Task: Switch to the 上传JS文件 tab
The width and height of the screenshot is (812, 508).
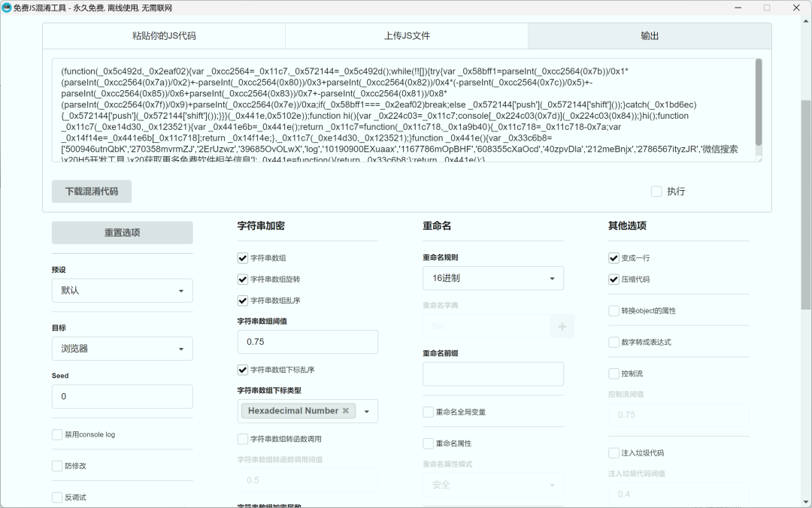Action: tap(407, 36)
